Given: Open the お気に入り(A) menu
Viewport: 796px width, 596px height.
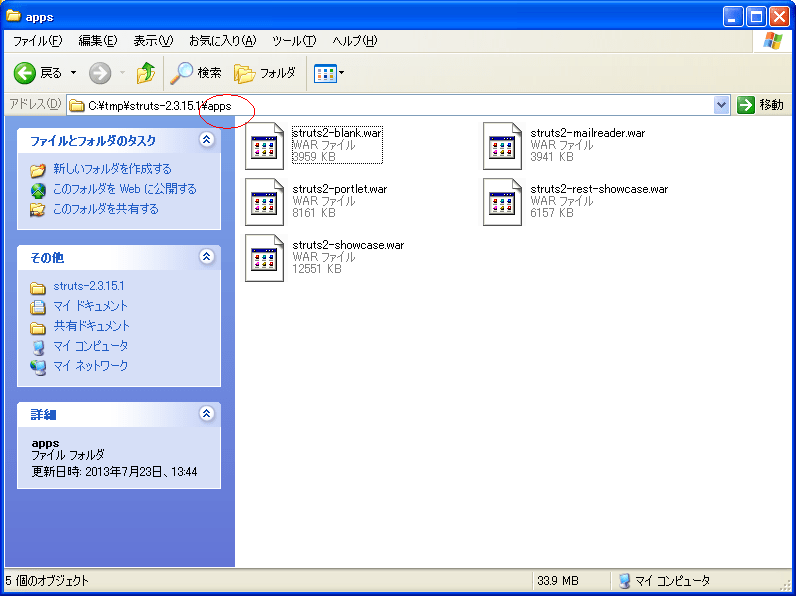Looking at the screenshot, I should tap(222, 41).
